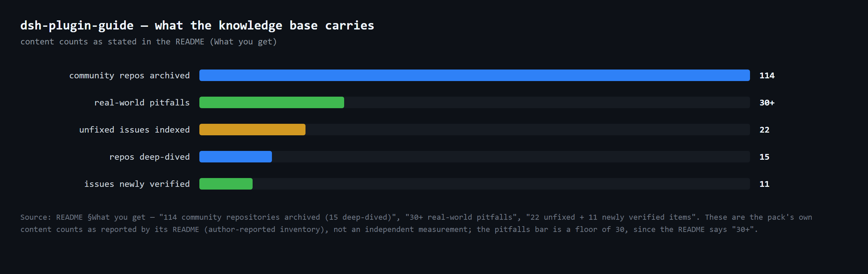Viewport: 868px width, 274px height.
Task: Click the chart title 'dsh-plugin-guide'
Action: click(77, 25)
